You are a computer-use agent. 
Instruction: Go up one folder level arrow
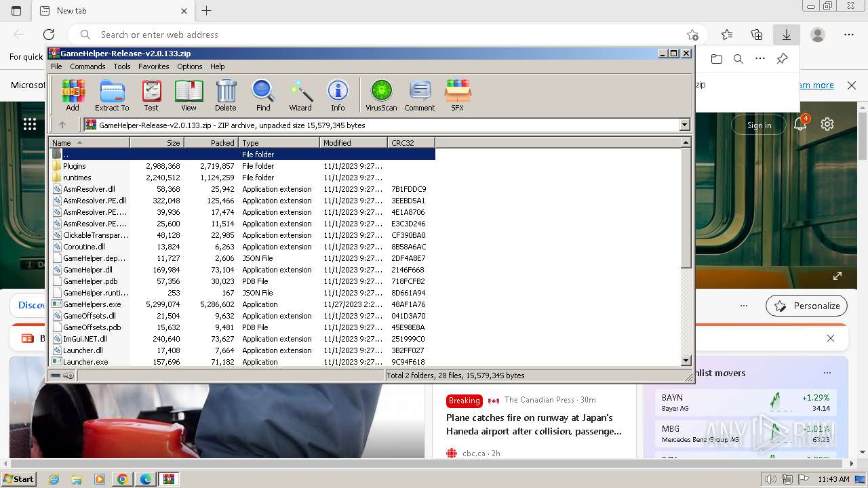coord(62,125)
